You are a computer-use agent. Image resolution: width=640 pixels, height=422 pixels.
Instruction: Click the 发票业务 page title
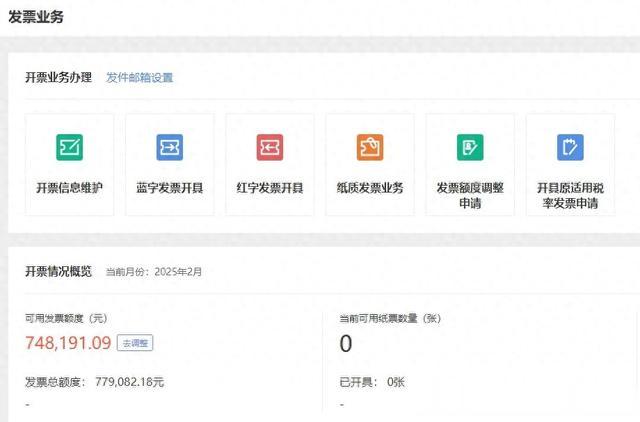[36, 17]
